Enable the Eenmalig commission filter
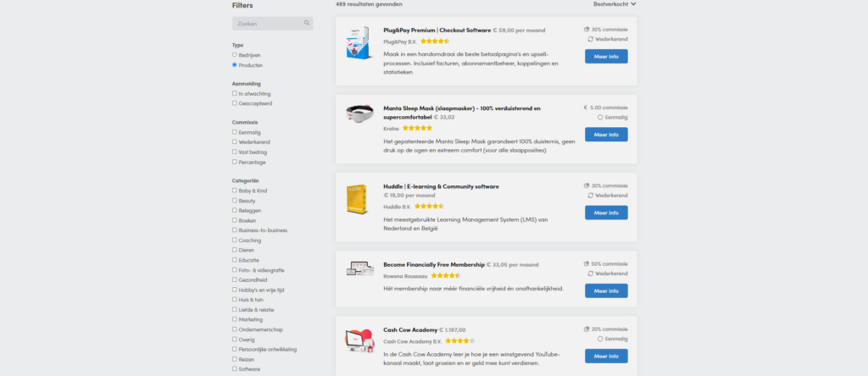Screen dimensions: 868x376 click(x=235, y=132)
